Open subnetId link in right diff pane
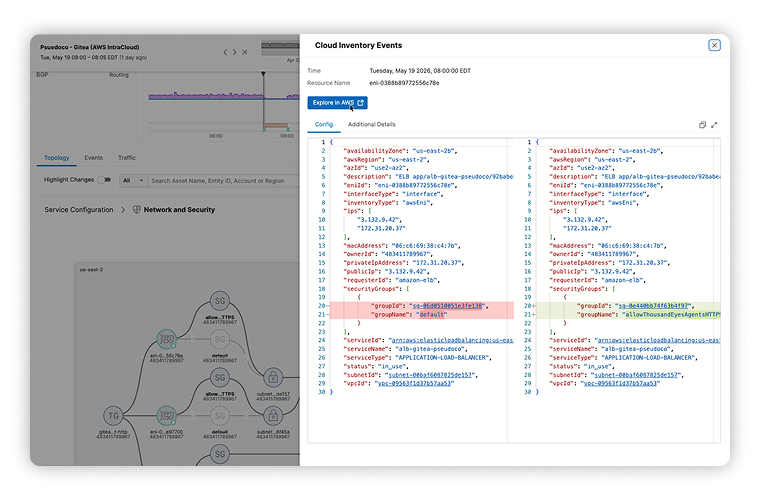The width and height of the screenshot is (760, 500). pyautogui.click(x=635, y=375)
